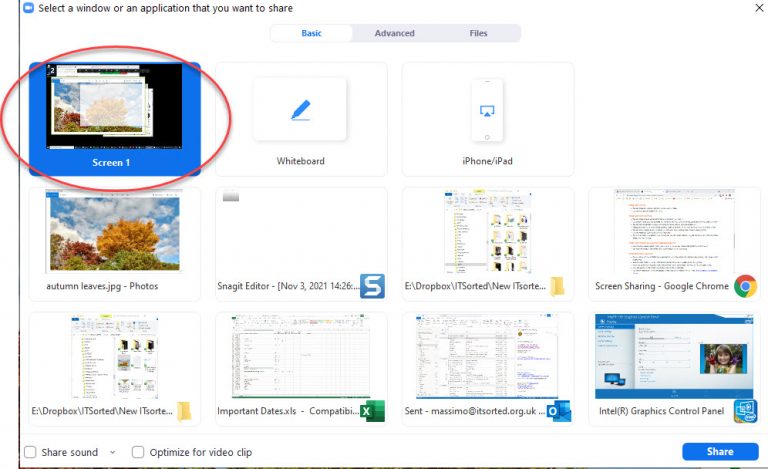The image size is (768, 469).
Task: Open the Files tab
Action: (x=478, y=33)
